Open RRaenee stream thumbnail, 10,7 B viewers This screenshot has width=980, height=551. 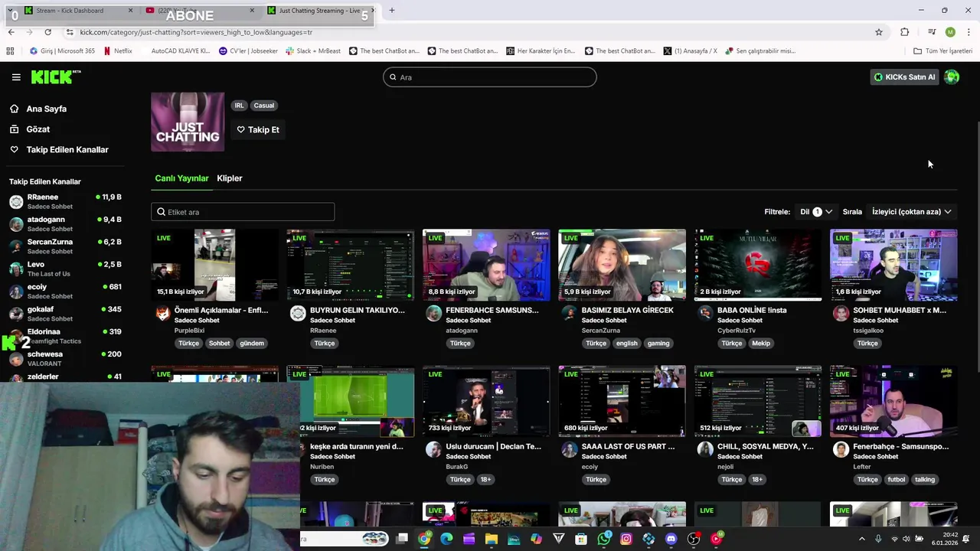click(350, 265)
